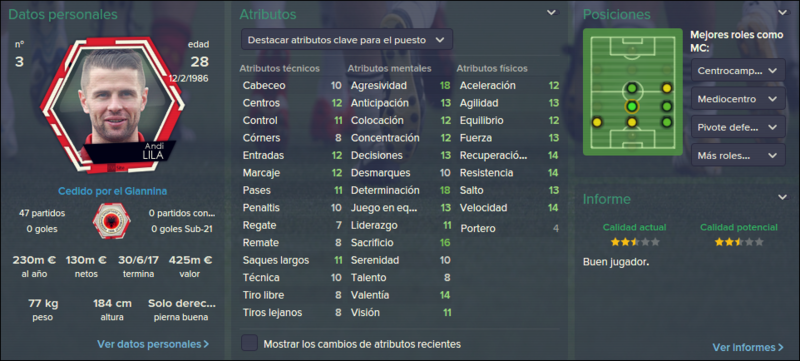
Task: Open the Mediocentro role dropdown
Action: (738, 98)
